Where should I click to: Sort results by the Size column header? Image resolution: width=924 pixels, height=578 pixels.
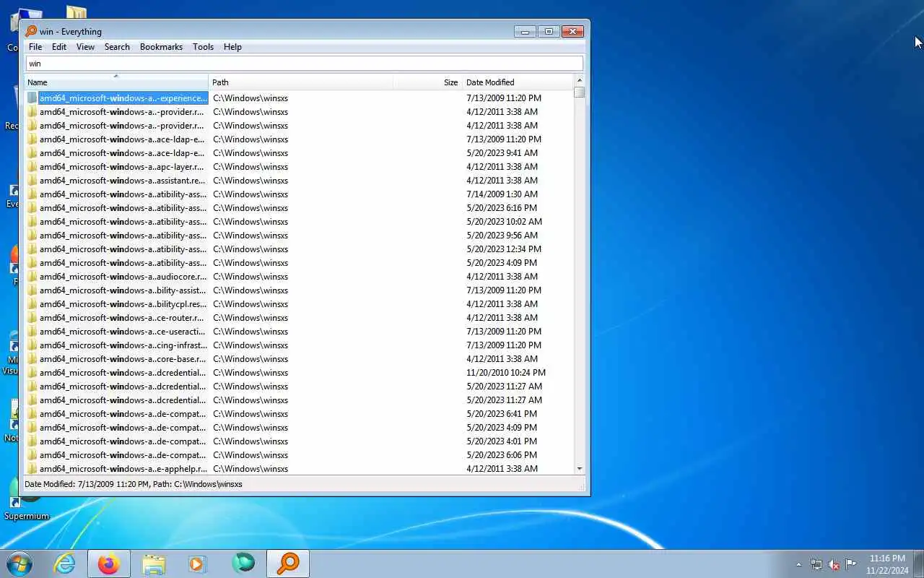[427, 82]
